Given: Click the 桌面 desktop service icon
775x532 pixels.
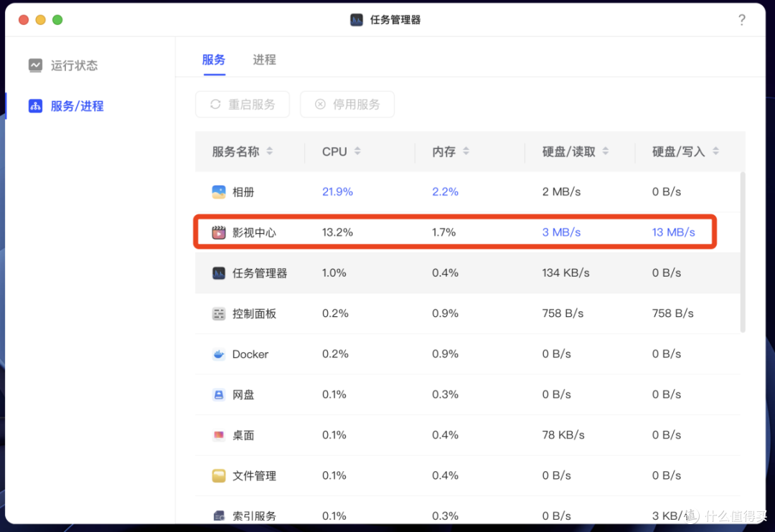Looking at the screenshot, I should (x=218, y=434).
